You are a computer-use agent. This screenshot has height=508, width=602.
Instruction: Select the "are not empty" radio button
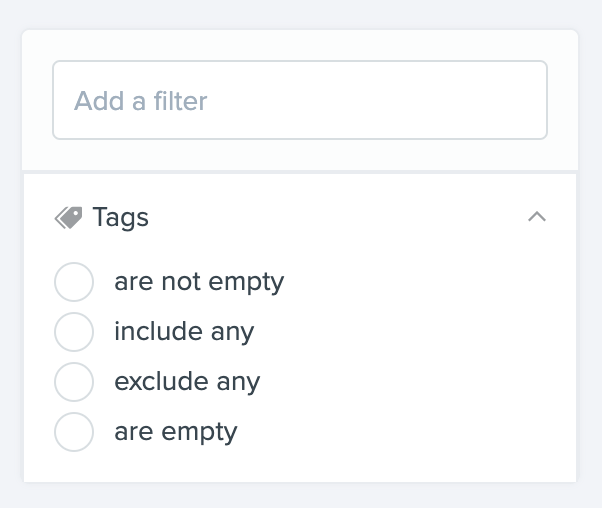[x=74, y=282]
